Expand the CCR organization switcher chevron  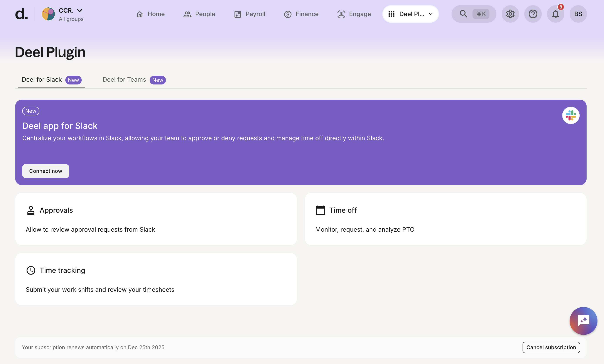[80, 10]
